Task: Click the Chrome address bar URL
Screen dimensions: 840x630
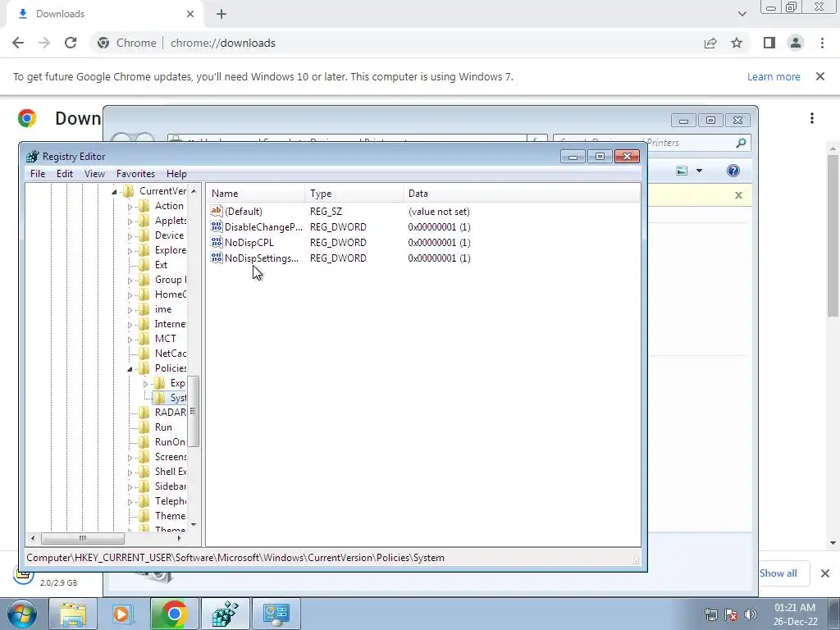Action: [223, 43]
